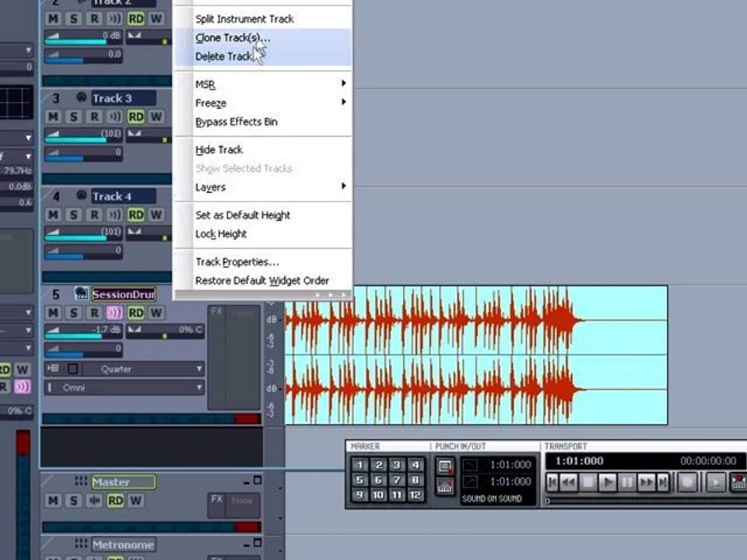Viewport: 747px width, 560px height.
Task: Select Lock Height menu item
Action: 264,234
